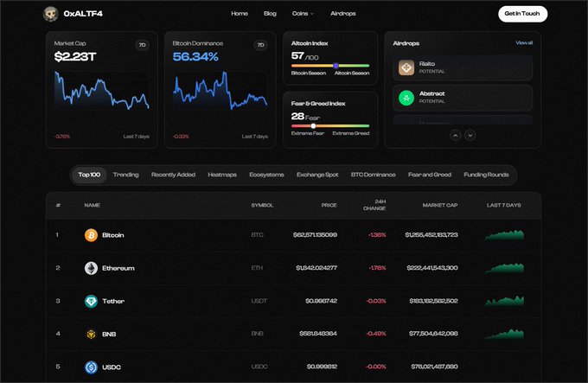Open the Abstract airdrop card
Image resolution: width=588 pixels, height=383 pixels.
tap(463, 98)
